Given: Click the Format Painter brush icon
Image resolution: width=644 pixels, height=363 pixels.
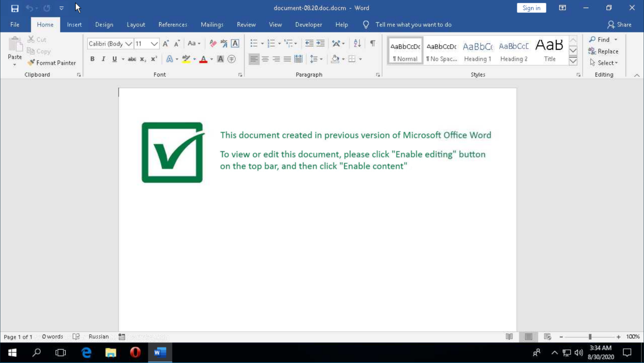Looking at the screenshot, I should click(x=31, y=63).
